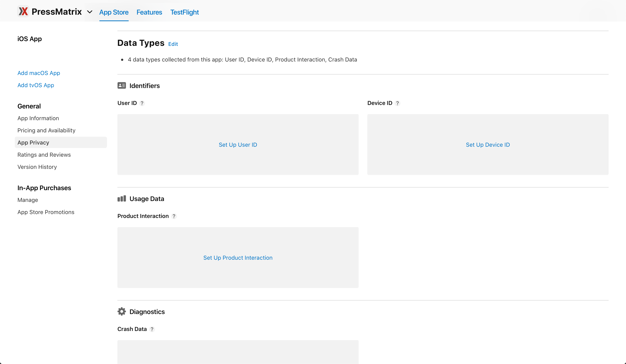This screenshot has width=626, height=364.
Task: Click the Product Interaction label
Action: [x=143, y=216]
